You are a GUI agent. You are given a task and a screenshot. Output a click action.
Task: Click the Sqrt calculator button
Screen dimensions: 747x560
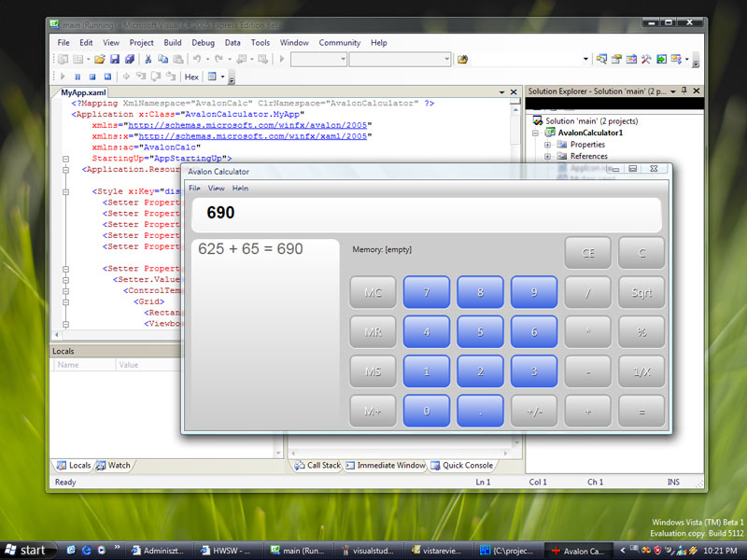(x=641, y=292)
